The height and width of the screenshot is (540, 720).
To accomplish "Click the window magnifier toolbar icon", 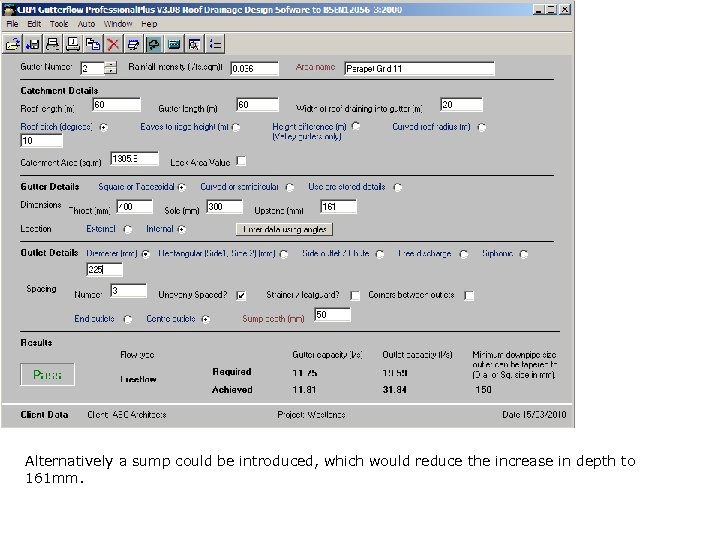I will [194, 44].
